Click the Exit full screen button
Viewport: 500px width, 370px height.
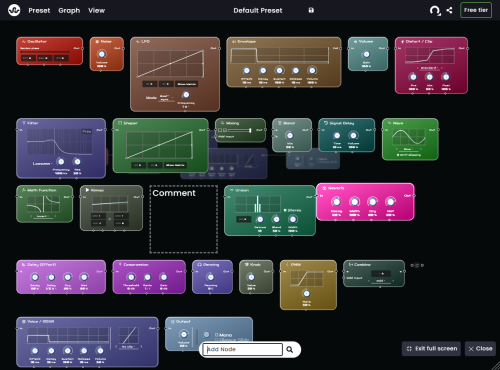tap(431, 349)
